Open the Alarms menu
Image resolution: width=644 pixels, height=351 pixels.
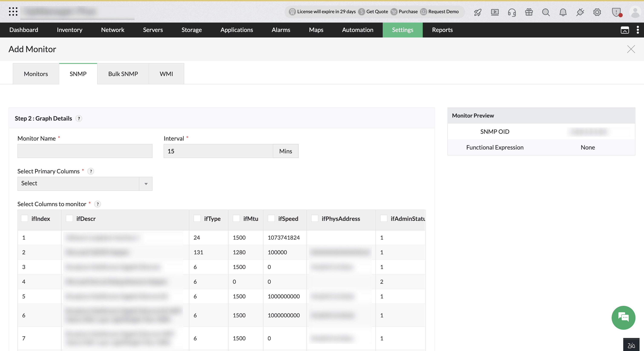tap(281, 30)
